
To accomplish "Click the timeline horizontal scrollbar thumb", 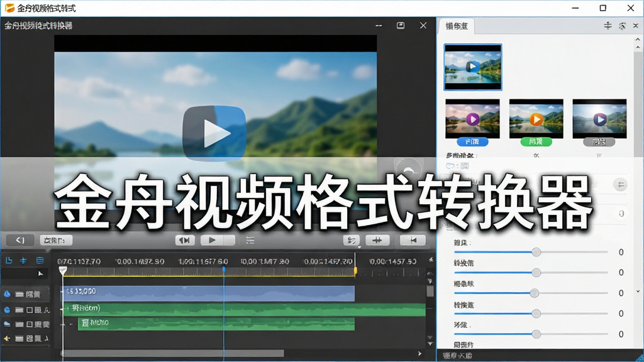I will click(x=174, y=353).
